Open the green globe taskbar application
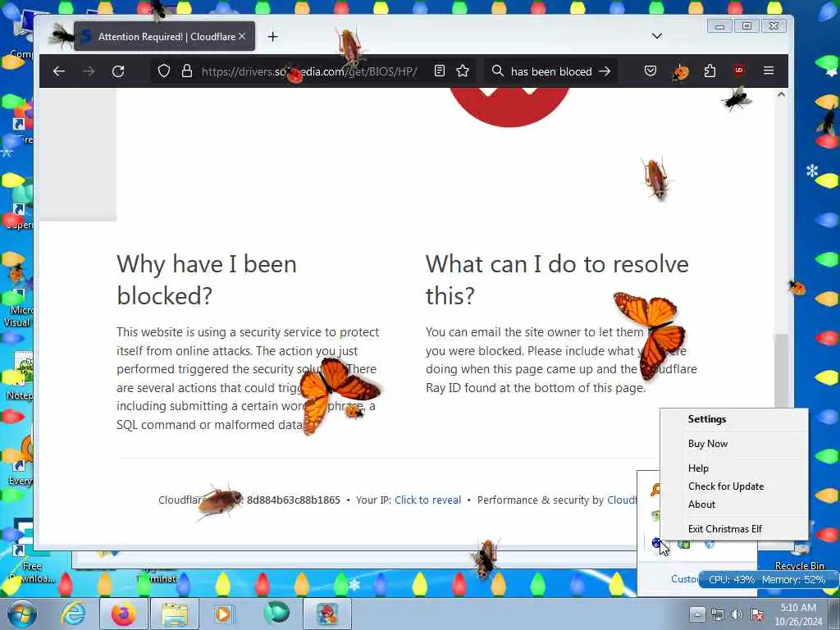Screen dimensions: 840x630 (276, 614)
